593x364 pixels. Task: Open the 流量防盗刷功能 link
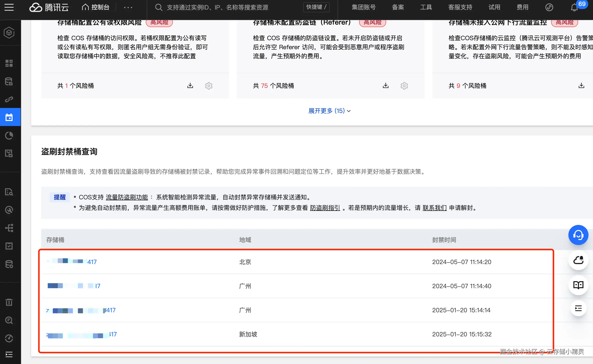pos(127,197)
